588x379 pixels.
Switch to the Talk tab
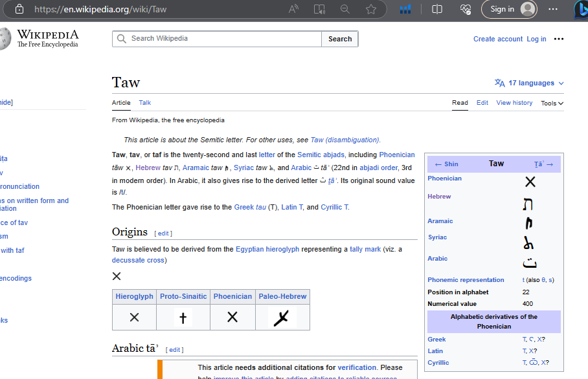[145, 103]
